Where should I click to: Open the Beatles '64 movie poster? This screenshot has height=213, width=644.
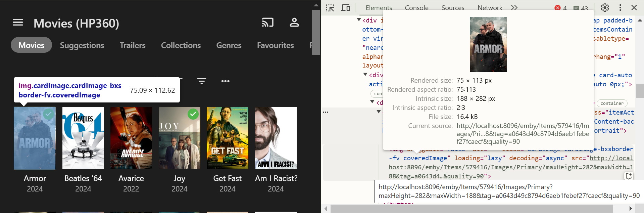coord(83,138)
